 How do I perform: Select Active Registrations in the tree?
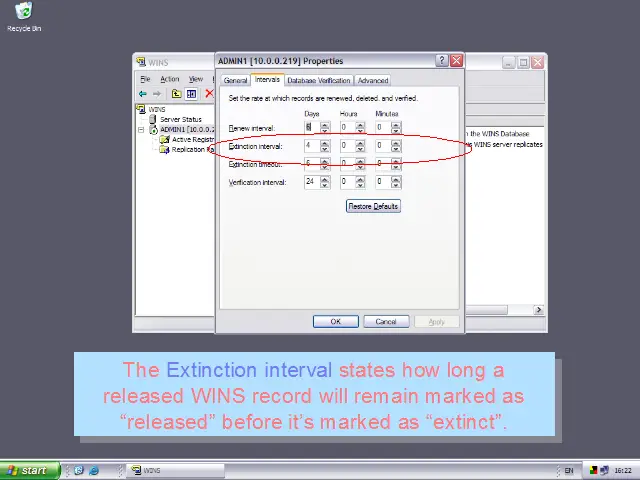pyautogui.click(x=193, y=140)
